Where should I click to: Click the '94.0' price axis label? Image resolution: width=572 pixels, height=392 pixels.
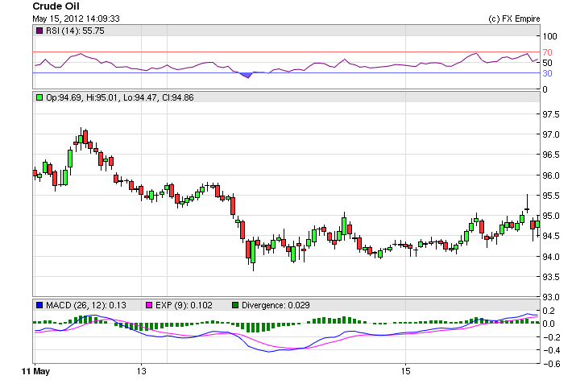coord(551,257)
